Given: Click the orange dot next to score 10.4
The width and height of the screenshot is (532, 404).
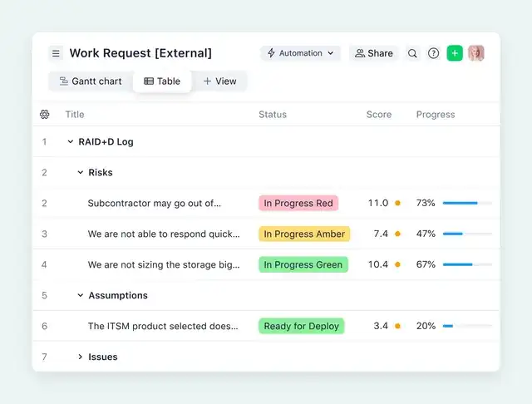Looking at the screenshot, I should pyautogui.click(x=397, y=264).
